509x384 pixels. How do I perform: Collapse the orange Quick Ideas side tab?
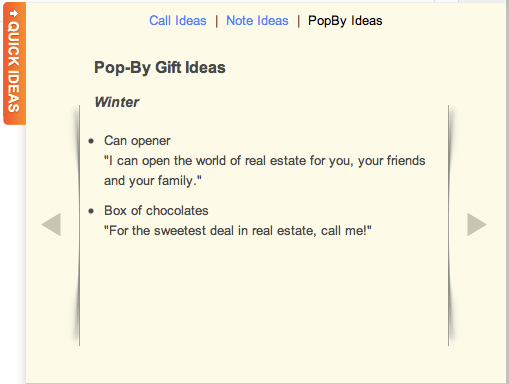tap(14, 63)
